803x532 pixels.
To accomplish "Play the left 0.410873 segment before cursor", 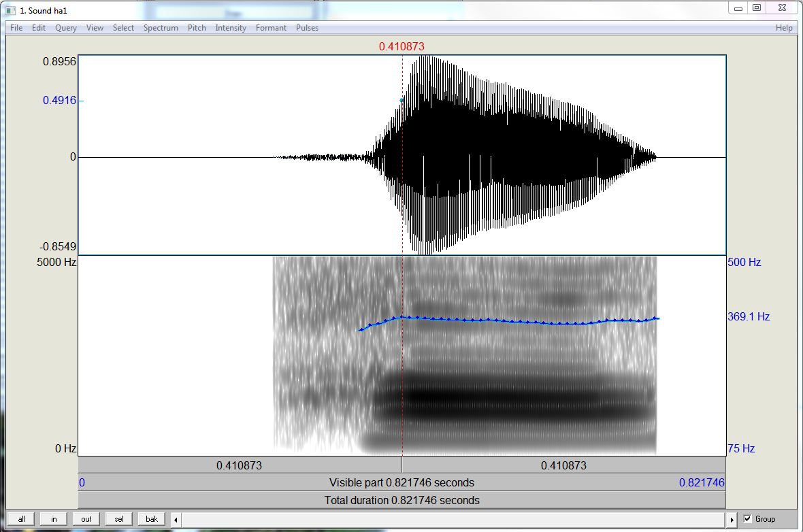I will (240, 465).
